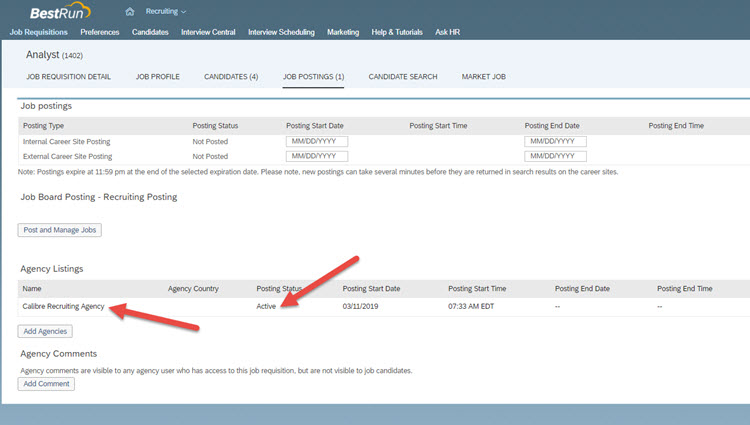Image resolution: width=750 pixels, height=425 pixels.
Task: Click the Posting End Date header in Agency Listings
Action: click(582, 289)
